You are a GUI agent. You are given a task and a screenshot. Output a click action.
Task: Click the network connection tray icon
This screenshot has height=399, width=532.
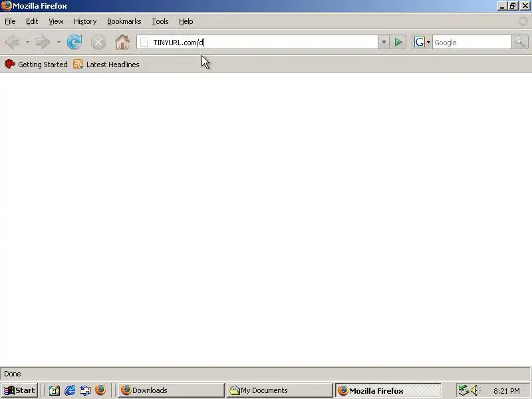click(464, 390)
